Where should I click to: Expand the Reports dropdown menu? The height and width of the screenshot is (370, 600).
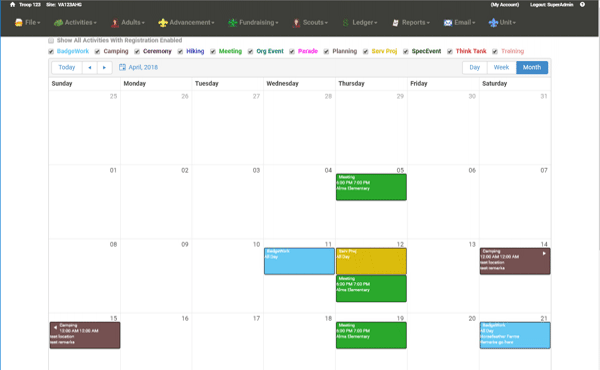411,23
